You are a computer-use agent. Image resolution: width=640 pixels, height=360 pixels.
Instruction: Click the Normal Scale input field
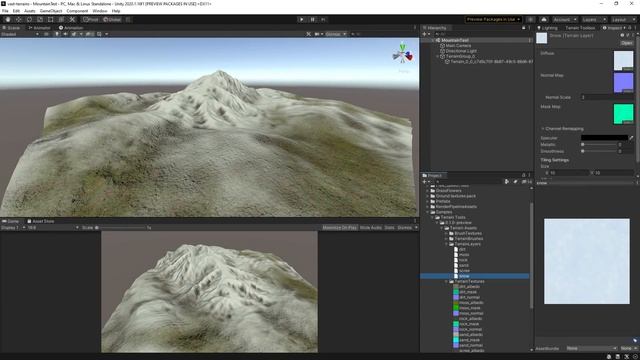tap(607, 97)
